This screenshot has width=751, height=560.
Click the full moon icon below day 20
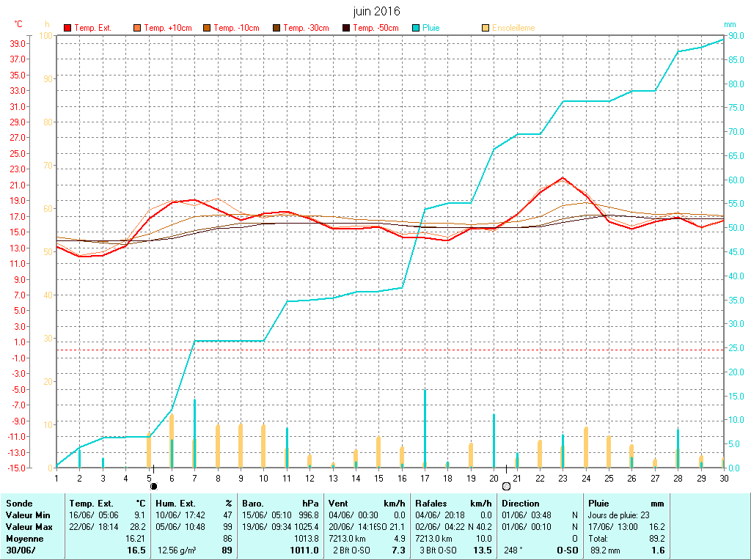tap(506, 486)
